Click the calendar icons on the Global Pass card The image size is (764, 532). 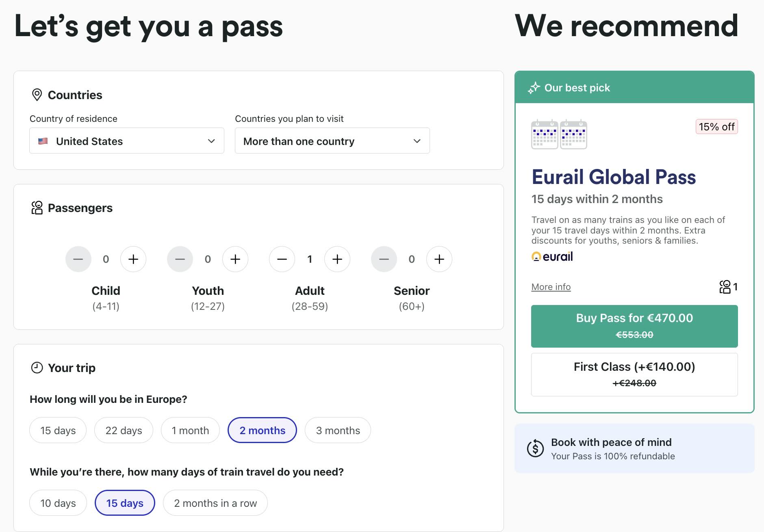pos(559,134)
